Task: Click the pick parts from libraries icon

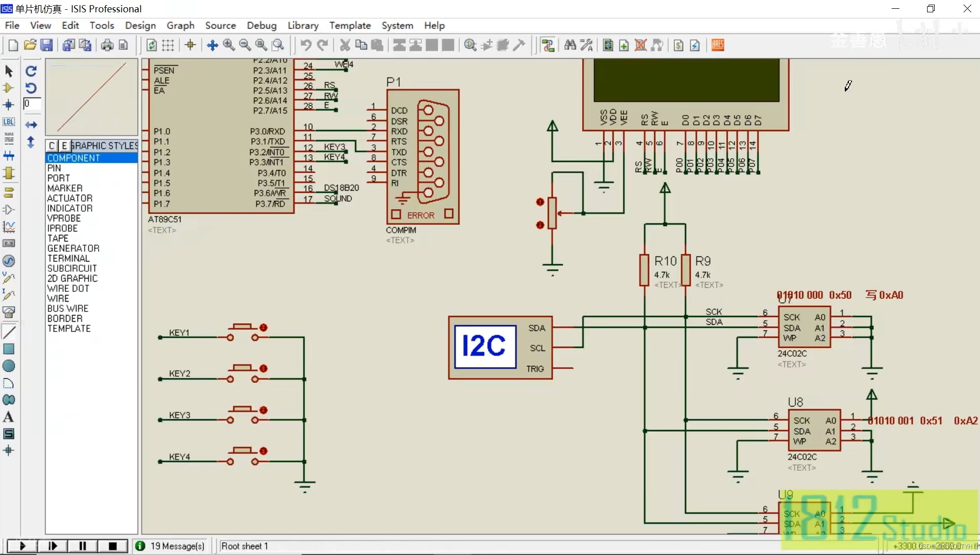Action: point(470,45)
